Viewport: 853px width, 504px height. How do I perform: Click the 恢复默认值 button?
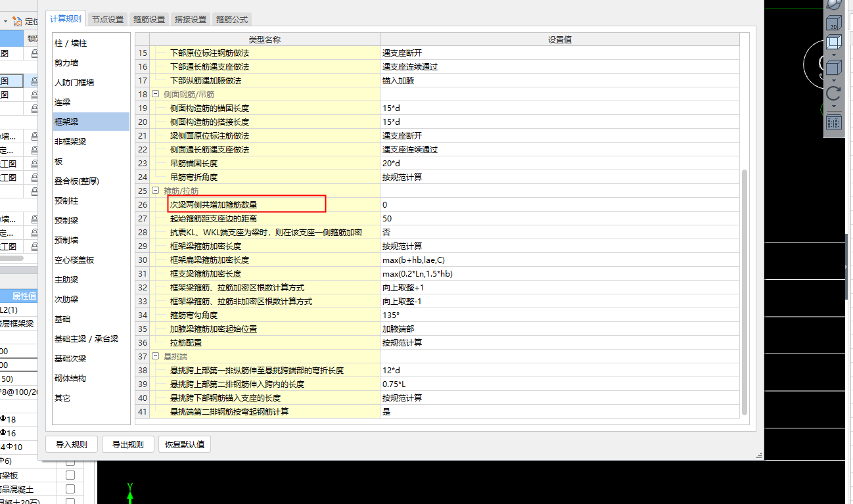pyautogui.click(x=185, y=444)
